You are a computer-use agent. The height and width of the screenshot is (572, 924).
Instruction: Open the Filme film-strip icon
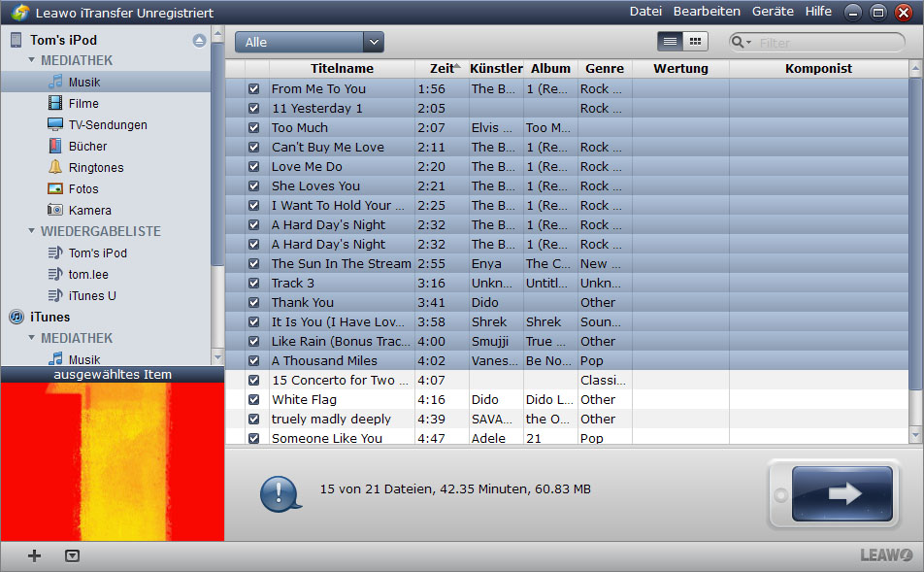point(55,103)
